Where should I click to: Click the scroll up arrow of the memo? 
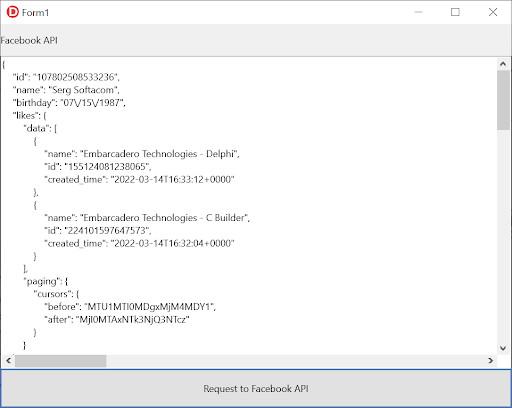503,64
